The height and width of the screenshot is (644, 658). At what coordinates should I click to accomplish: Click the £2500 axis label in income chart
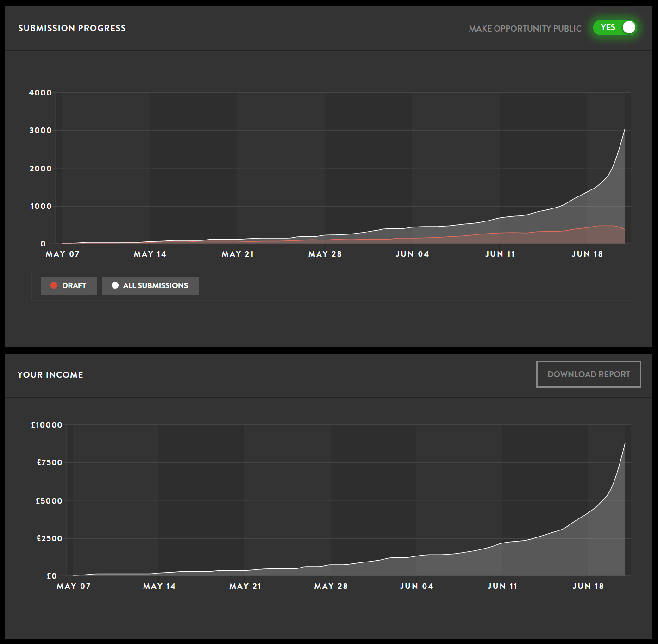click(50, 538)
